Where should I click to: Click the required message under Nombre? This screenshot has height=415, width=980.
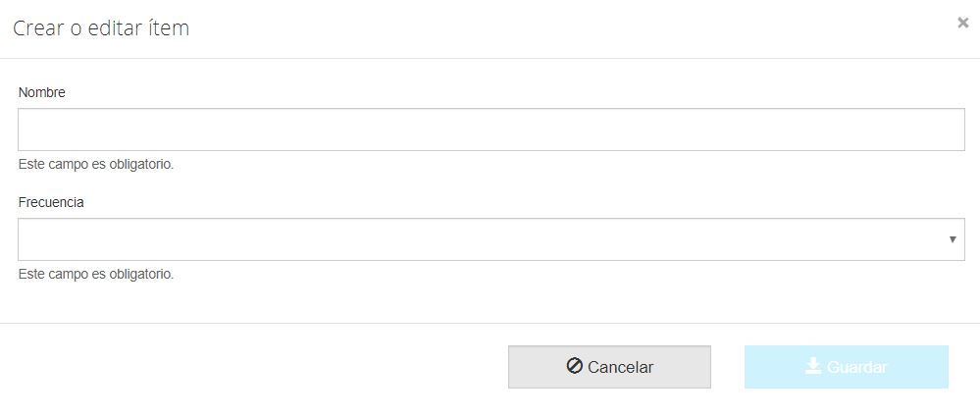[x=96, y=164]
